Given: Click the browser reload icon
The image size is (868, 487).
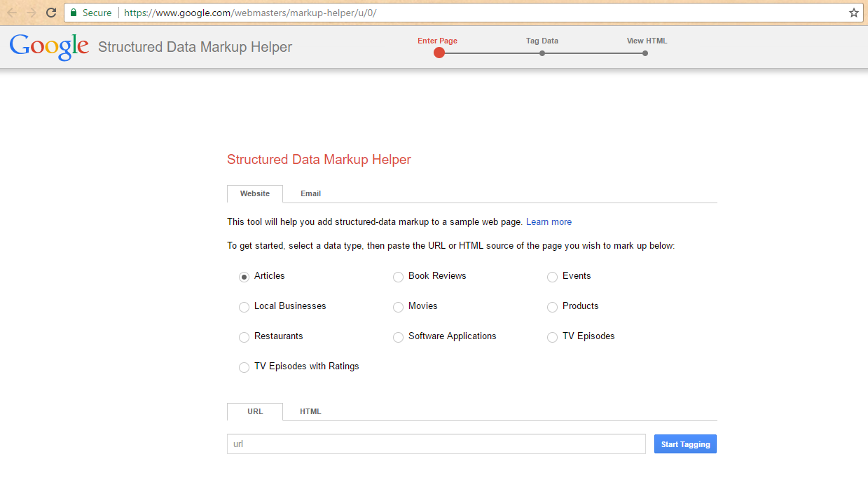Looking at the screenshot, I should pyautogui.click(x=51, y=13).
